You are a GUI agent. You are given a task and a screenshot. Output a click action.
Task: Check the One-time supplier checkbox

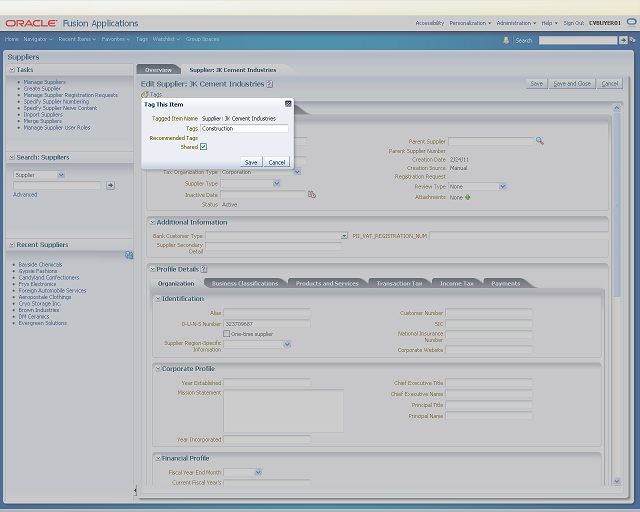click(x=227, y=334)
